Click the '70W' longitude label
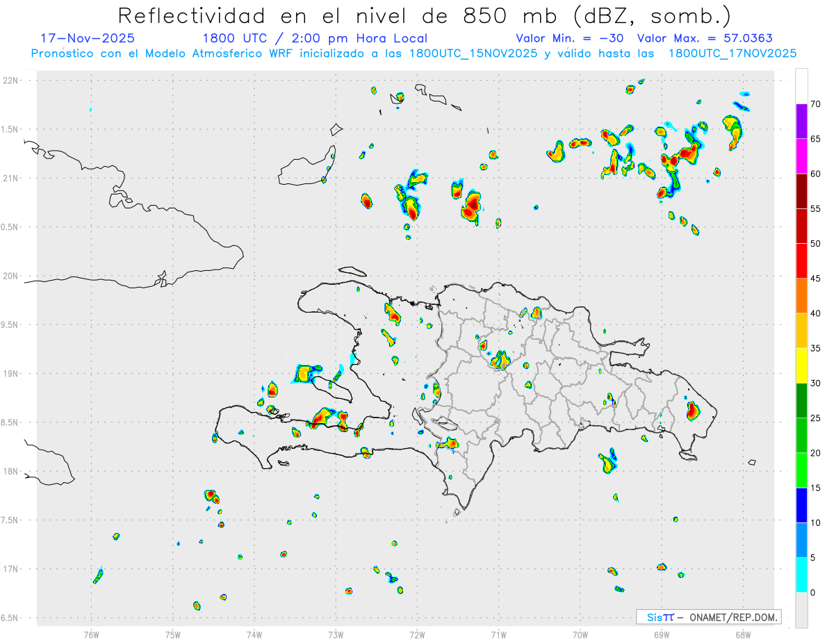The image size is (834, 644). coord(580,634)
